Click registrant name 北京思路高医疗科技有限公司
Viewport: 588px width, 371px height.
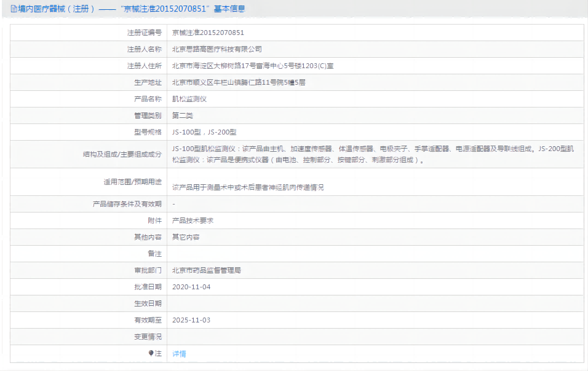point(217,49)
